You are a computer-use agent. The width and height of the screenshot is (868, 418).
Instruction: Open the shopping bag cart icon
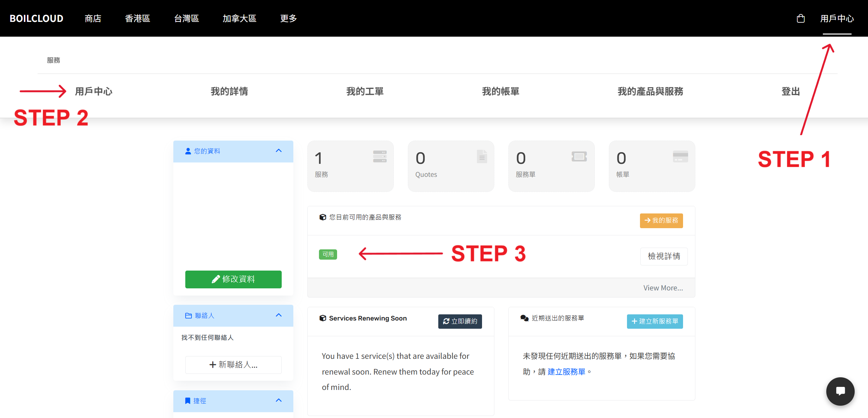pos(800,18)
